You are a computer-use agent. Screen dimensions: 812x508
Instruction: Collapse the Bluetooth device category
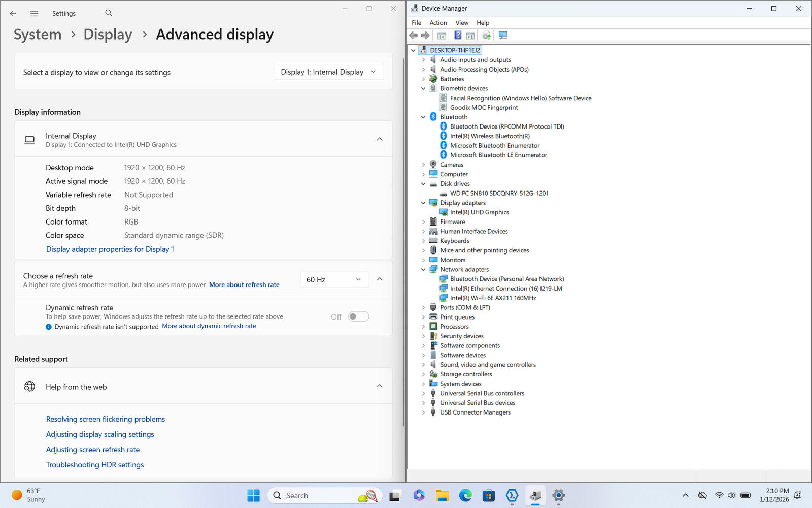[x=423, y=117]
